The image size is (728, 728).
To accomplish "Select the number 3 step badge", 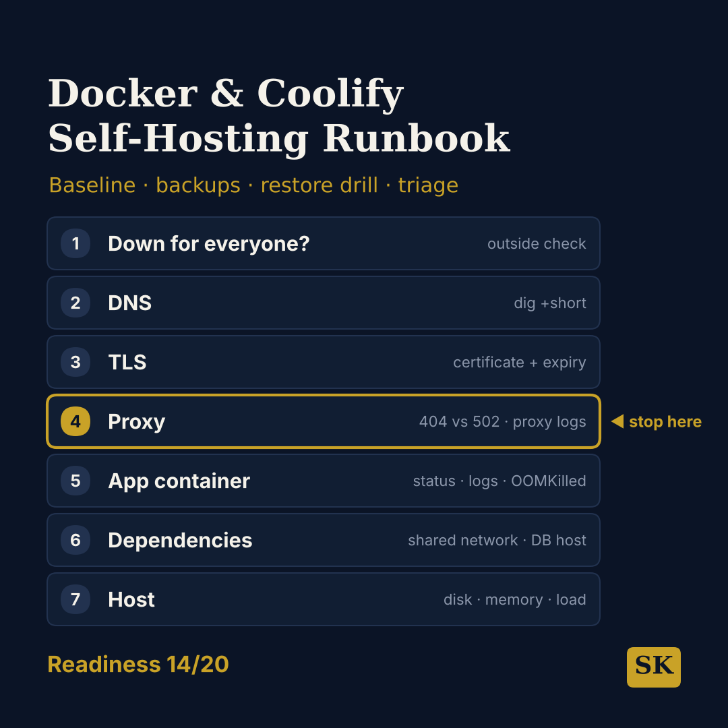I will (75, 362).
